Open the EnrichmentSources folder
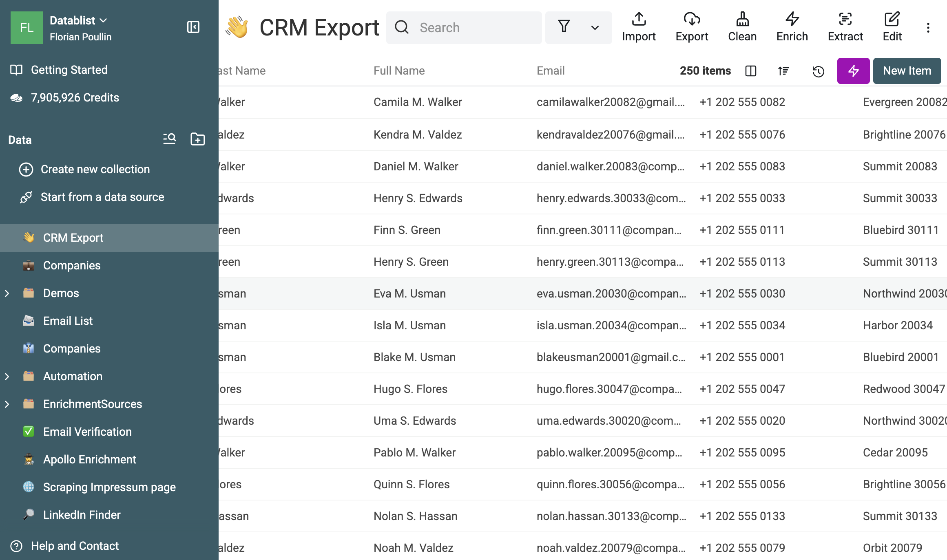Viewport: 947px width, 560px height. 93,404
